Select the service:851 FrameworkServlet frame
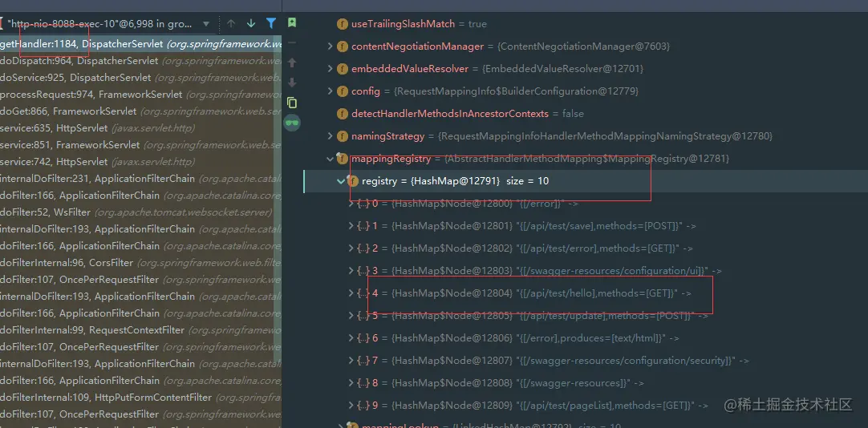The width and height of the screenshot is (868, 428). tap(140, 145)
